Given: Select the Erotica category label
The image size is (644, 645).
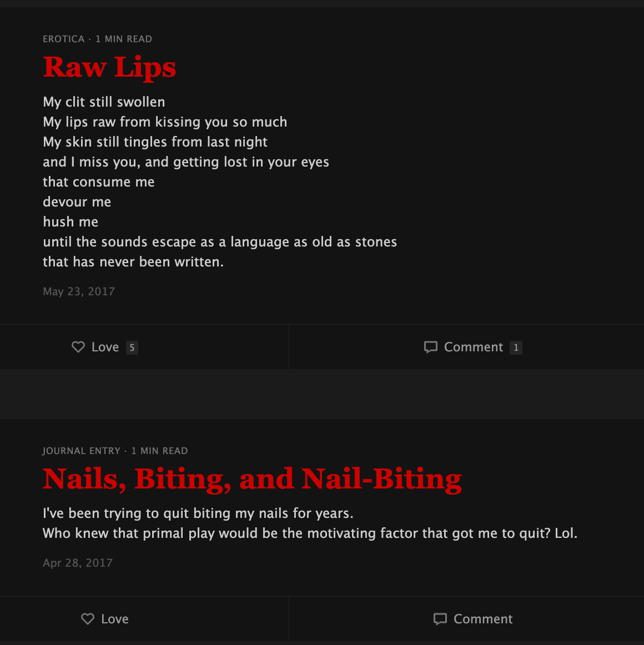Looking at the screenshot, I should tap(64, 39).
